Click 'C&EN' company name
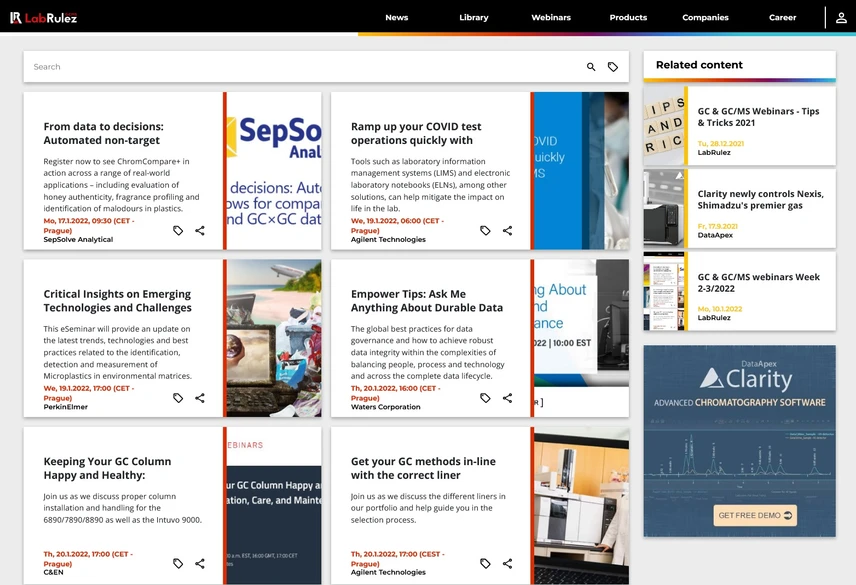The height and width of the screenshot is (585, 856). [54, 572]
